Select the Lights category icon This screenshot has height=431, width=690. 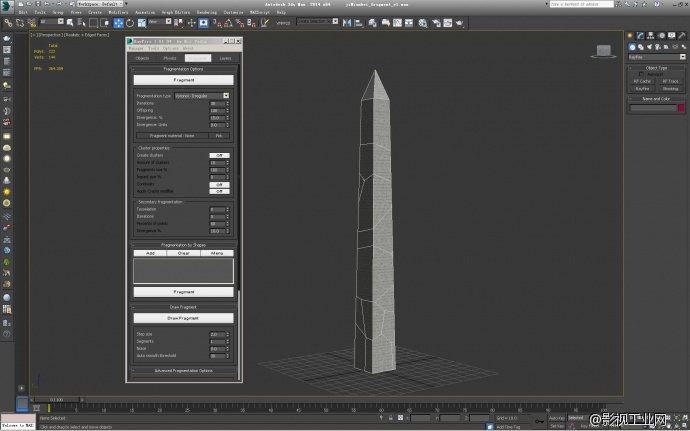649,47
